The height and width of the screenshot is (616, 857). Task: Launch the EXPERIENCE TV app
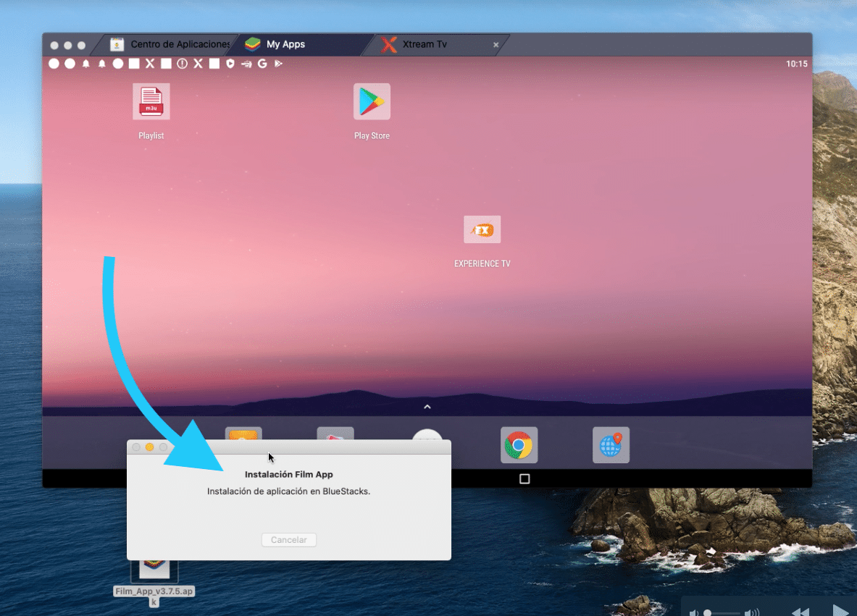pos(482,229)
